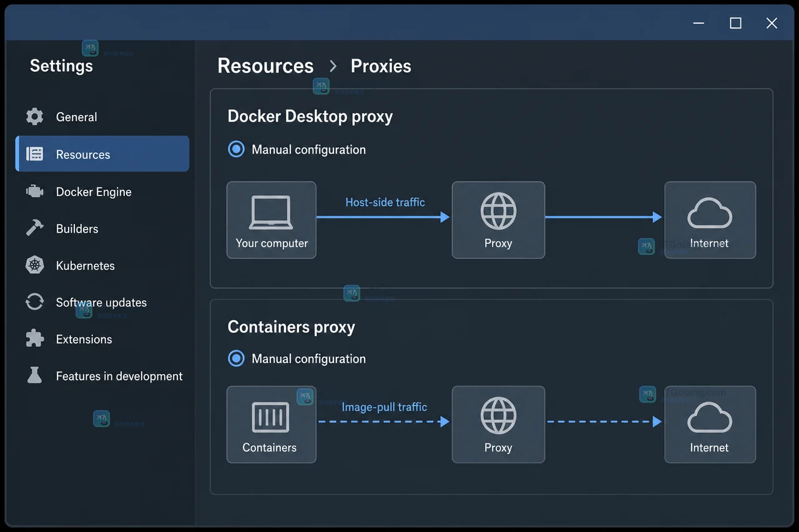Click the Image-pull traffic label

click(x=385, y=407)
